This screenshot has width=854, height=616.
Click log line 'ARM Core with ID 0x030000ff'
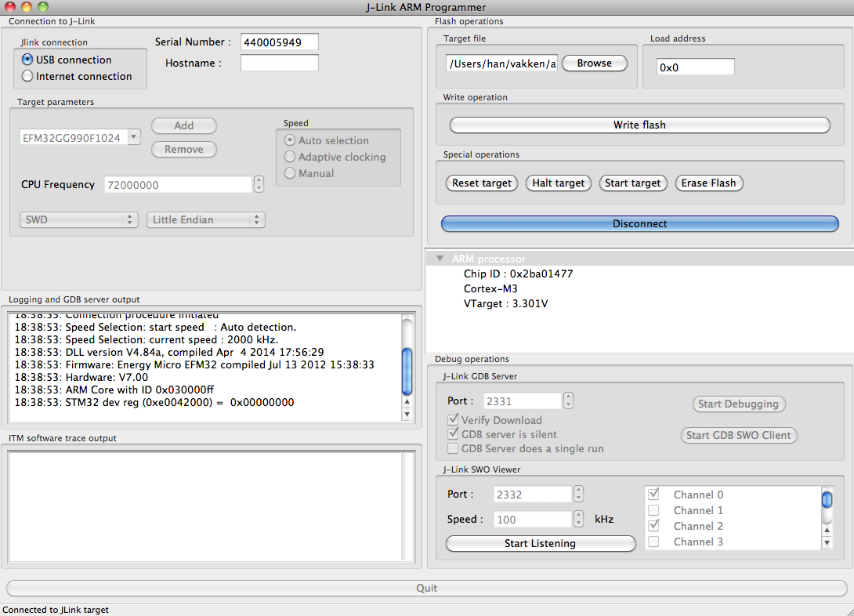pyautogui.click(x=114, y=390)
